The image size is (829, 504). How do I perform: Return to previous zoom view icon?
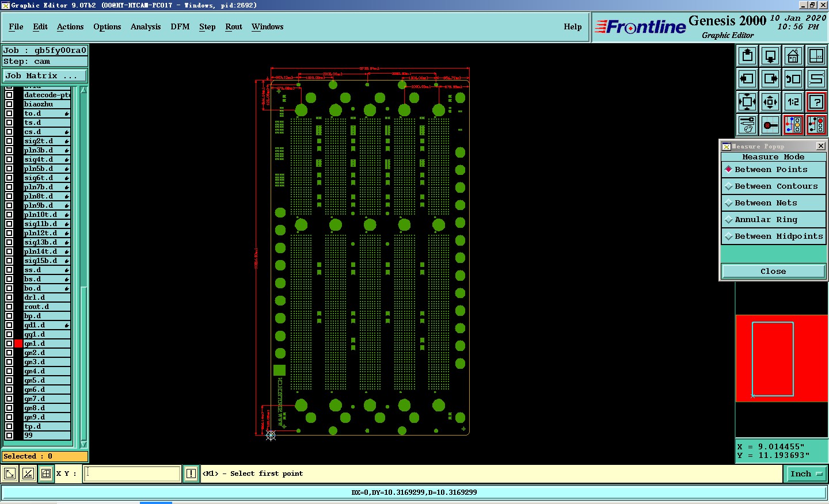click(793, 79)
